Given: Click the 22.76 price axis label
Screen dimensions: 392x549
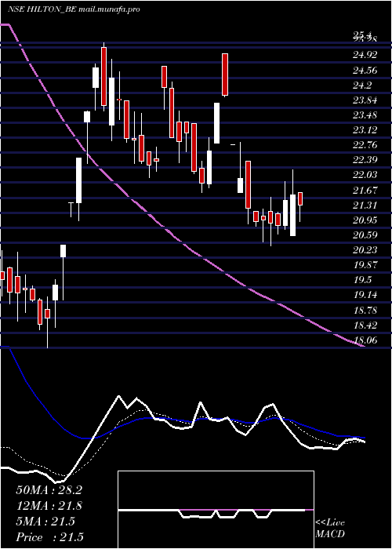Looking at the screenshot, I should point(365,144).
